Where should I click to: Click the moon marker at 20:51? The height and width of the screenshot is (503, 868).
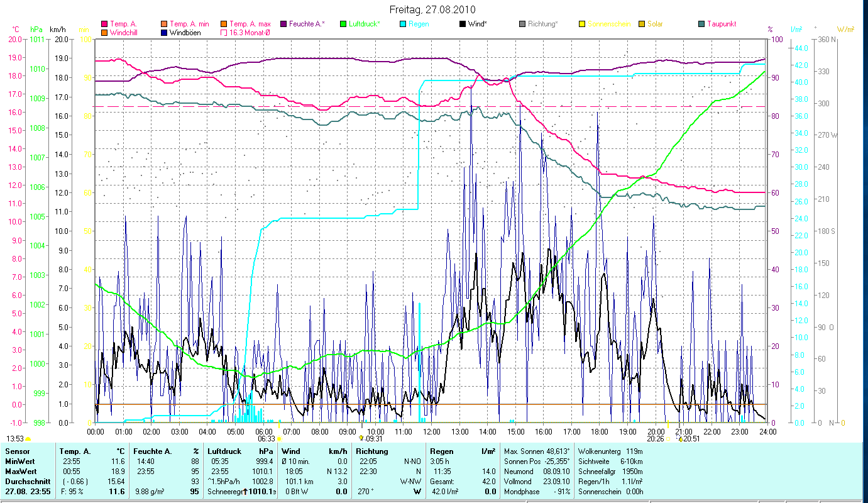pos(681,439)
